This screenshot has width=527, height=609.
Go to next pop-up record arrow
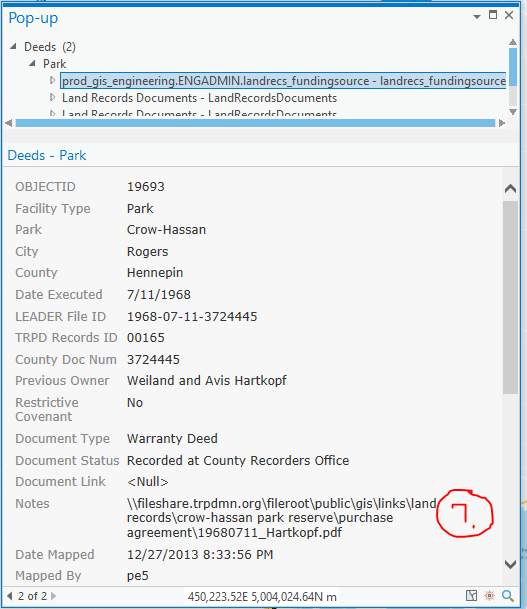coord(54,596)
